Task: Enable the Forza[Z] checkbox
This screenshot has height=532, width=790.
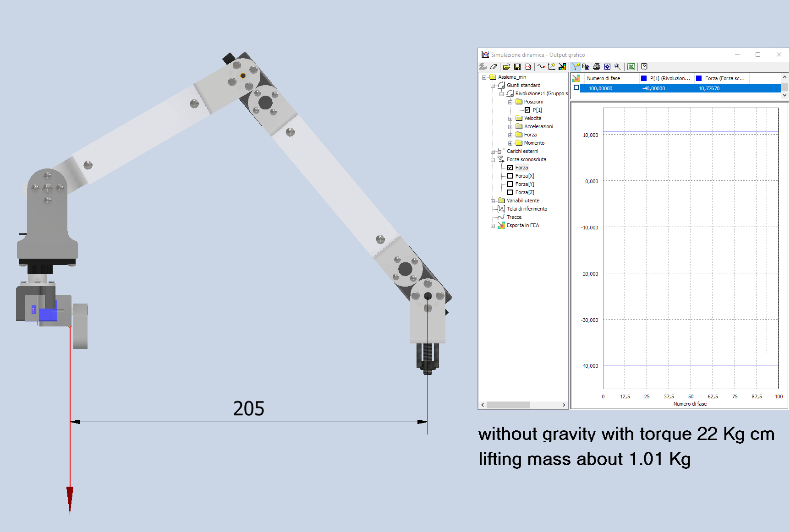Action: (510, 192)
